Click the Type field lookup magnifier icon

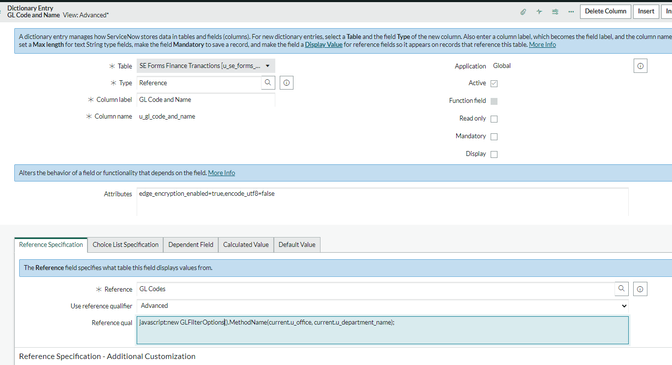[x=268, y=83]
